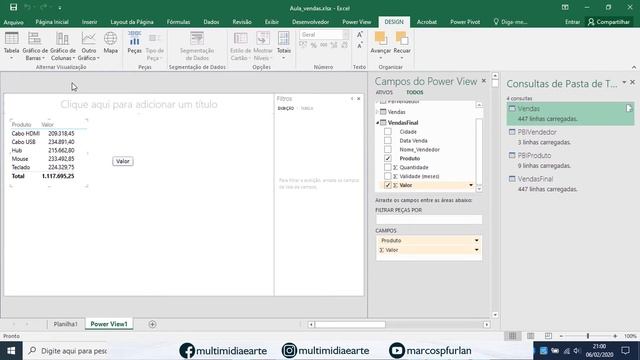Uncheck the Valor field checkbox
This screenshot has height=360, width=640.
pos(388,185)
